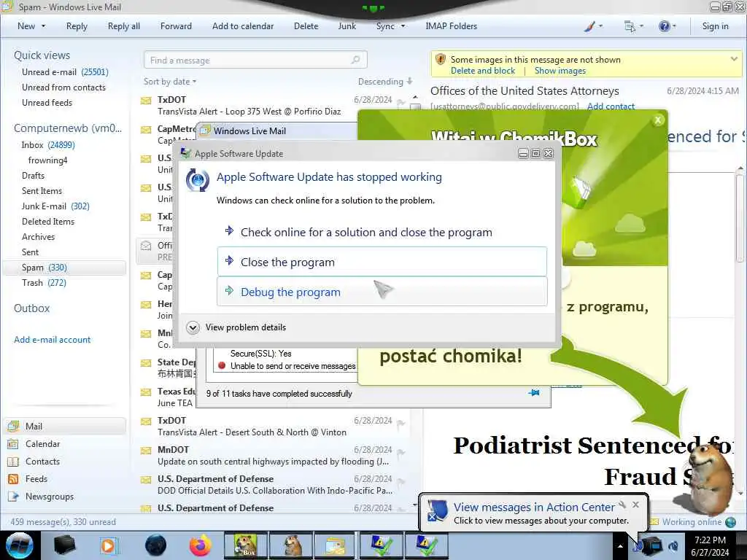The image size is (747, 560).
Task: Click the security shield icon in the image warning bar
Action: [441, 60]
